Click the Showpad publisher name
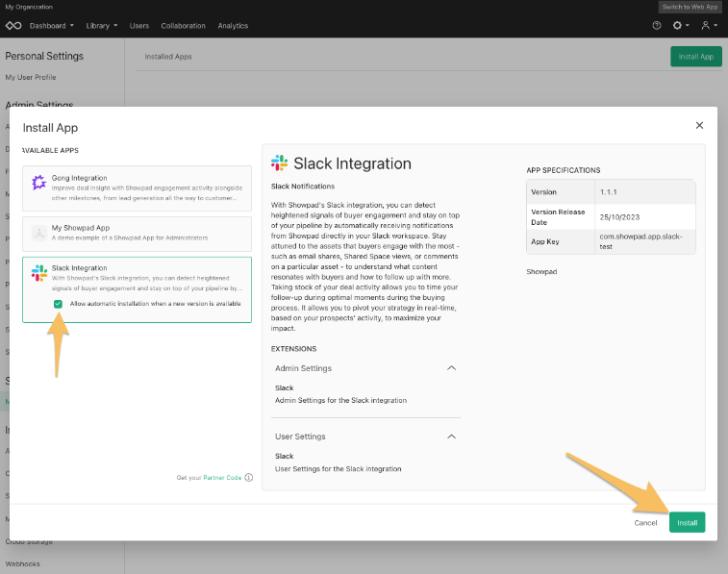Viewport: 728px width, 574px height. coord(541,271)
